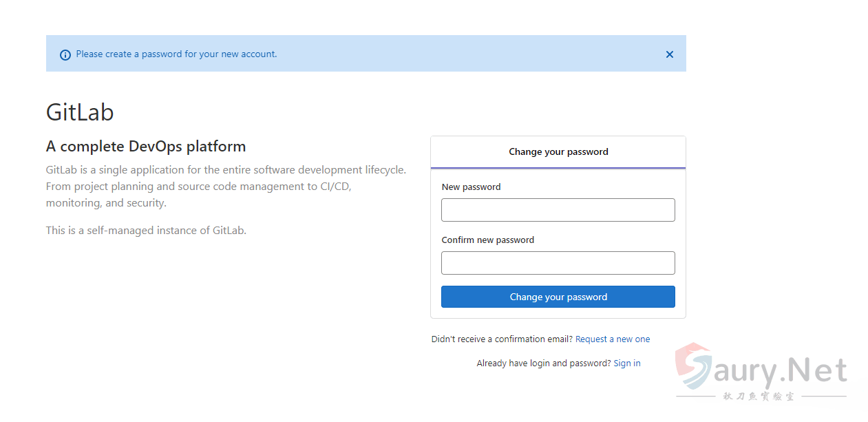The image size is (868, 422).
Task: Click 'This is a self-managed instance' text
Action: tap(146, 231)
